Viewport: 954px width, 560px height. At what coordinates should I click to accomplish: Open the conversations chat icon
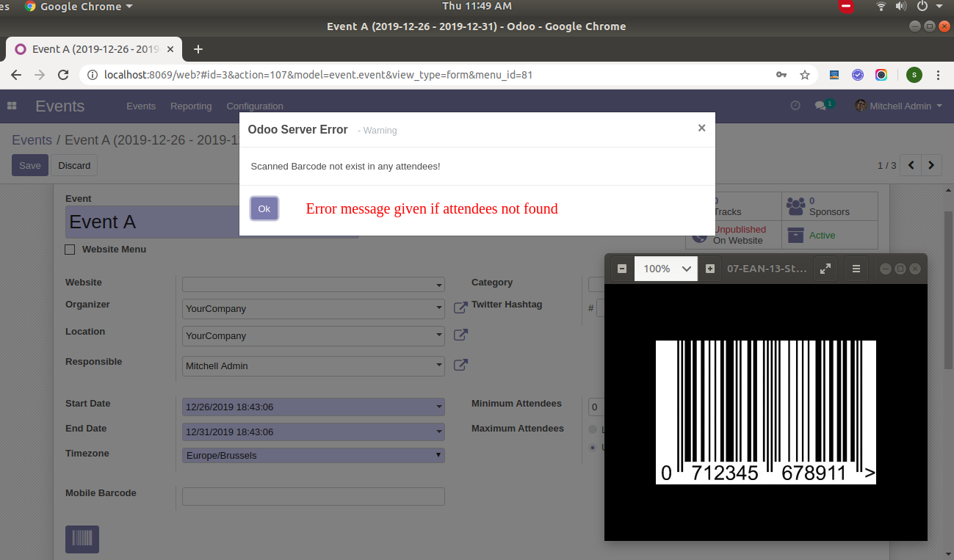coord(821,106)
